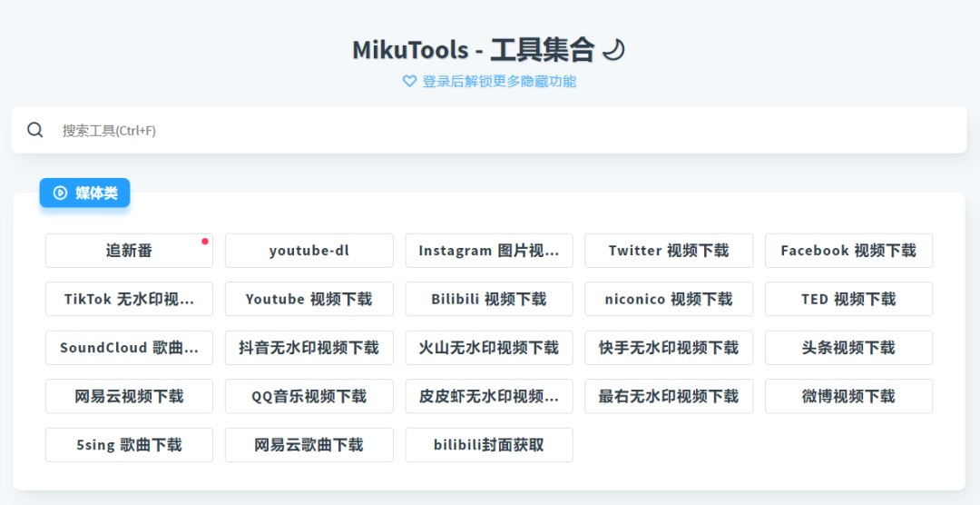
Task: Open the youtube-dl tool
Action: click(309, 251)
